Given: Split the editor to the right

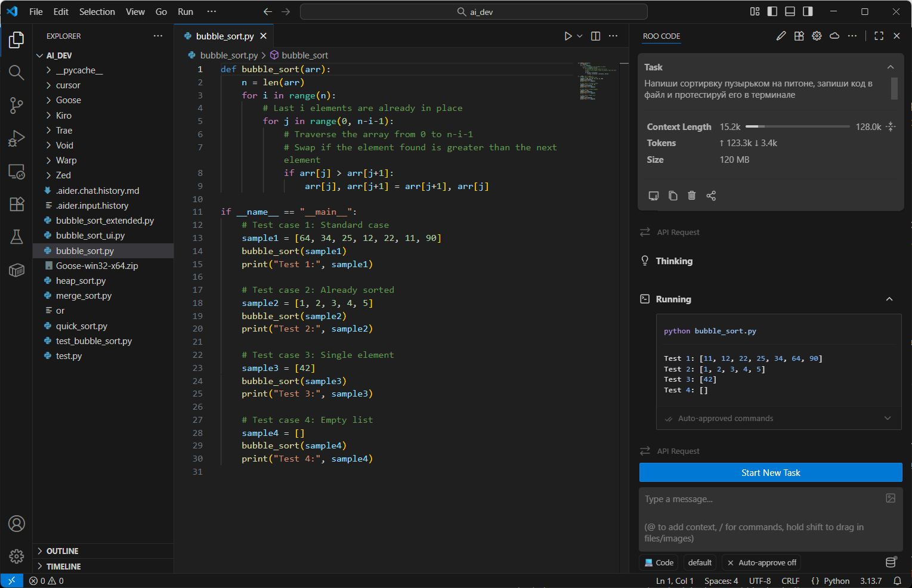Looking at the screenshot, I should pos(595,36).
